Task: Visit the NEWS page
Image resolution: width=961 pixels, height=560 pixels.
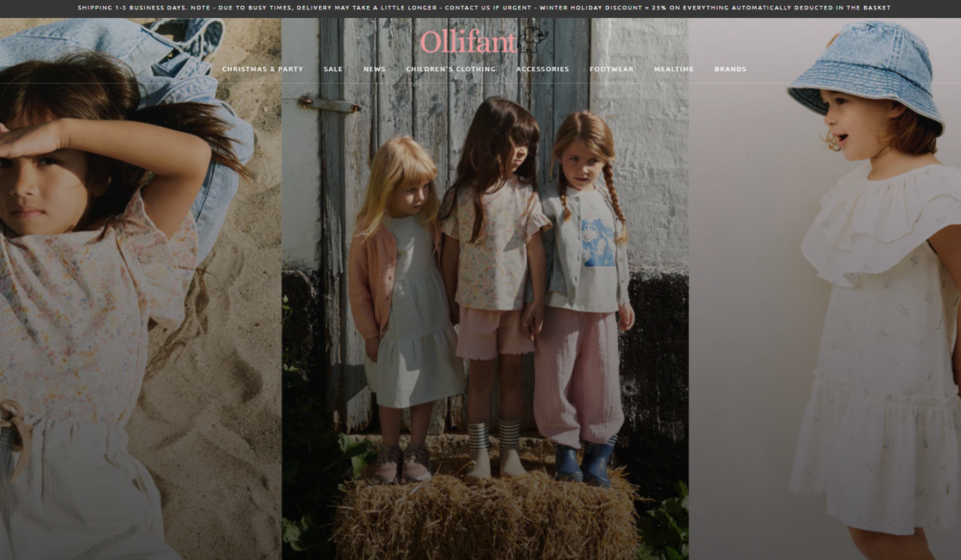Action: pyautogui.click(x=375, y=69)
